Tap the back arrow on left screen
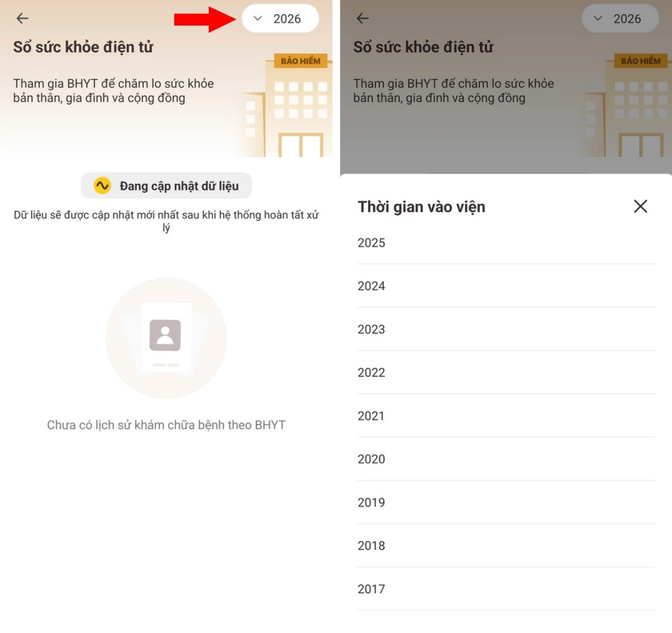672x633 pixels. (22, 18)
